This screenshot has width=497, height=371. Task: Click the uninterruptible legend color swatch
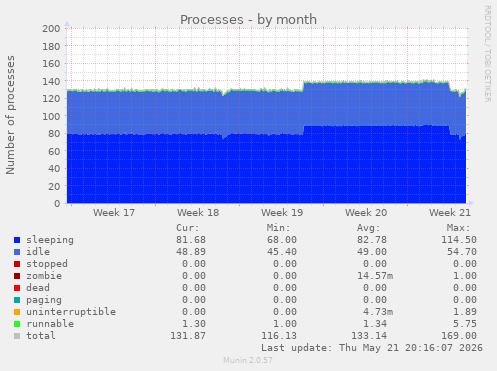pyautogui.click(x=17, y=312)
